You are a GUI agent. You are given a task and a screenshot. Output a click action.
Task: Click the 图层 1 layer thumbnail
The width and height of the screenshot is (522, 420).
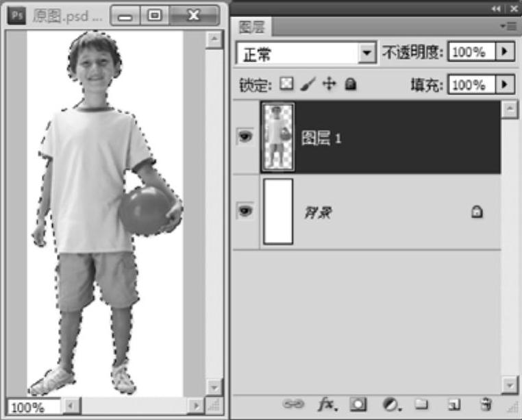pyautogui.click(x=278, y=137)
